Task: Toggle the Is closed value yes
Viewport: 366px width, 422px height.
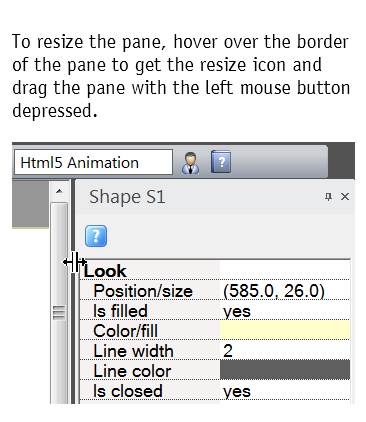Action: pyautogui.click(x=237, y=391)
